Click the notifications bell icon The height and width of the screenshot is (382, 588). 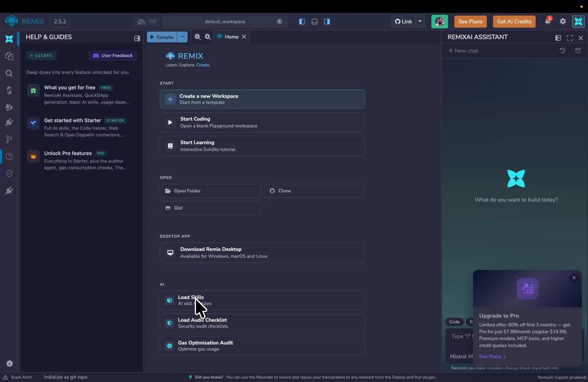click(548, 22)
